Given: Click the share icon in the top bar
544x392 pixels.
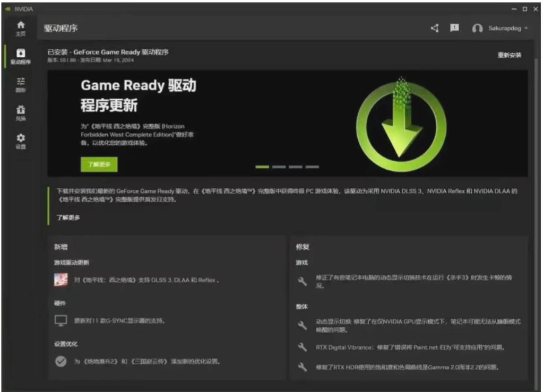Looking at the screenshot, I should [434, 28].
